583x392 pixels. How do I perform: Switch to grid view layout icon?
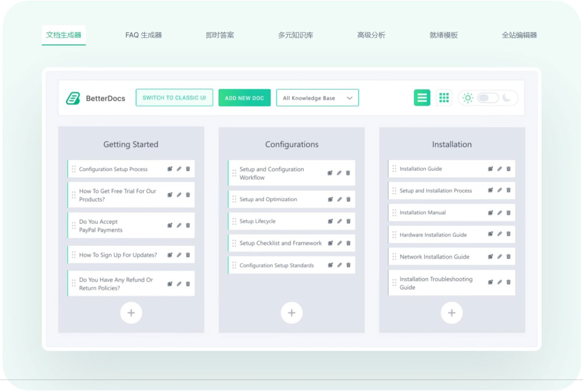pyautogui.click(x=444, y=98)
